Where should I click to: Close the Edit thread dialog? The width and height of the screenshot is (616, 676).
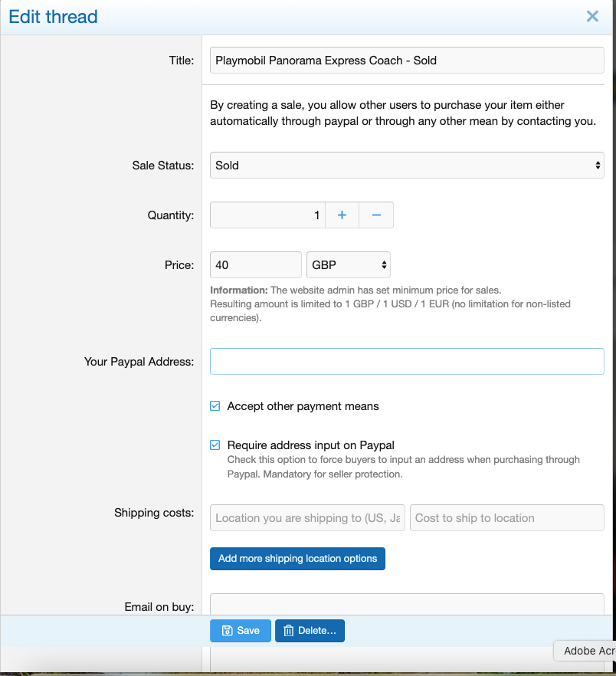coord(592,16)
